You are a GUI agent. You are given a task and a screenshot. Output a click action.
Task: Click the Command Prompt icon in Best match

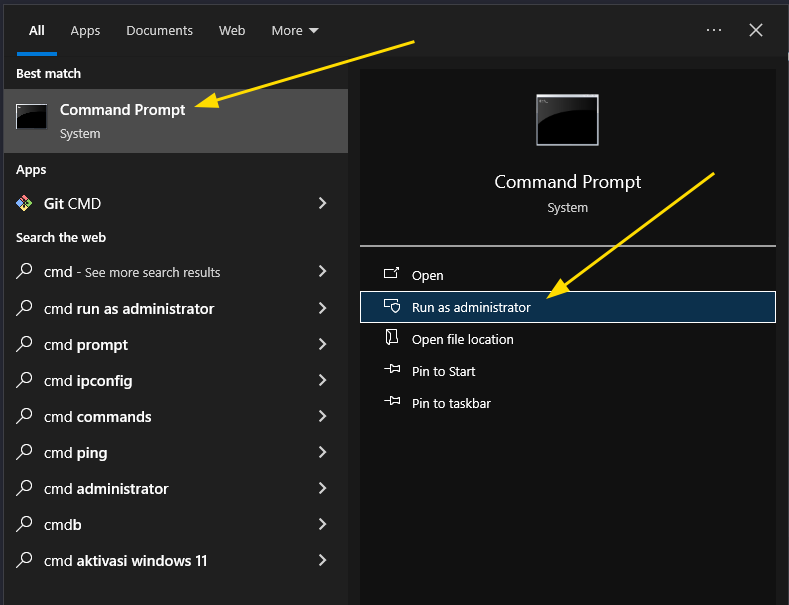(31, 116)
